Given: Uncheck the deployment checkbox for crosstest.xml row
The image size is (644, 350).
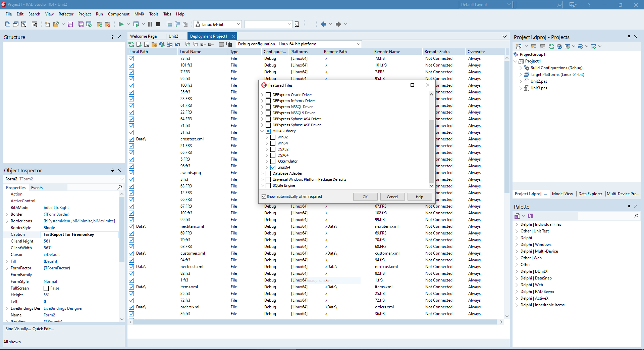Looking at the screenshot, I should tap(131, 139).
